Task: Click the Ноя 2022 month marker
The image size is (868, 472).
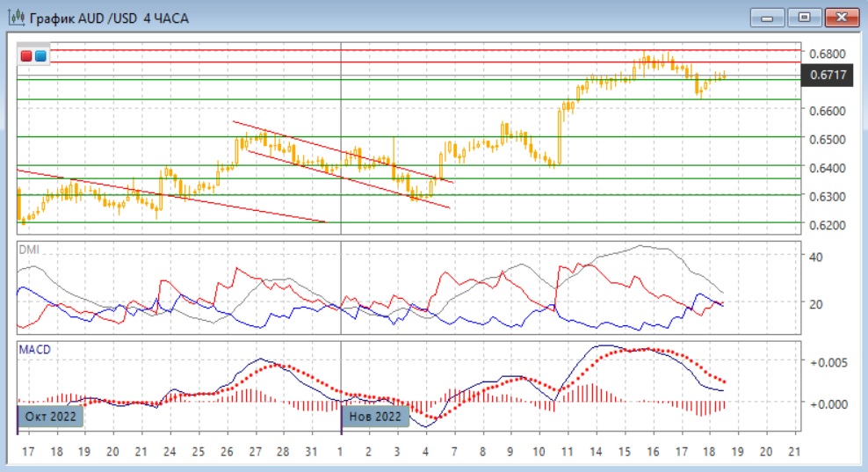Action: click(x=377, y=416)
